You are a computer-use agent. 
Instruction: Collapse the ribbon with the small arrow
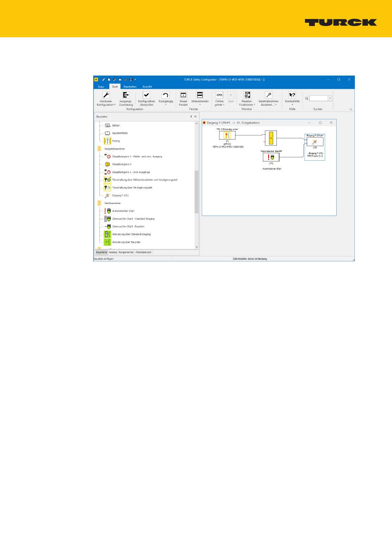351,109
